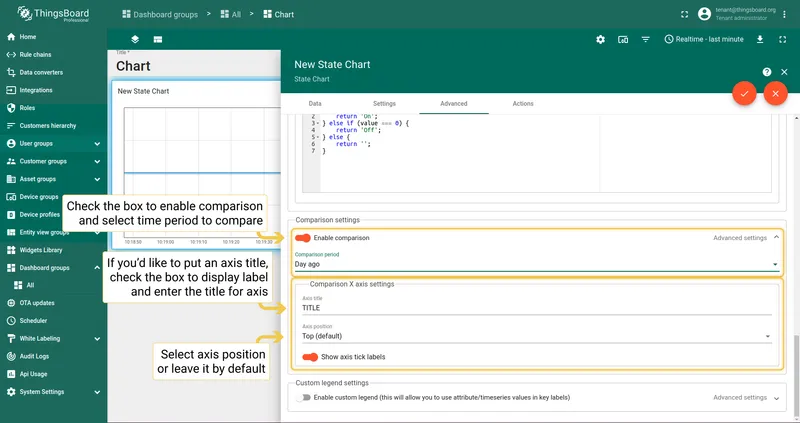
Task: Turn off Show axis tick labels
Action: coord(310,357)
